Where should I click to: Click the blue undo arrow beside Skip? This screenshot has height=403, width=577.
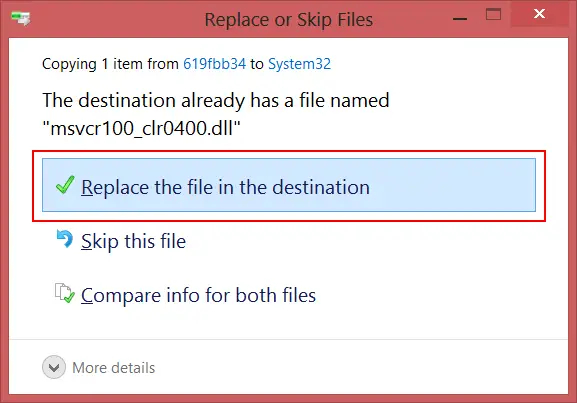tap(65, 238)
